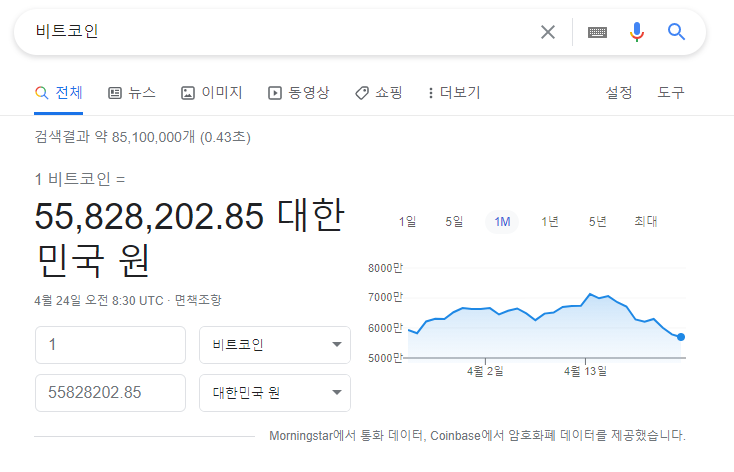Show the 1일 chart range
The height and width of the screenshot is (472, 734).
pos(407,221)
